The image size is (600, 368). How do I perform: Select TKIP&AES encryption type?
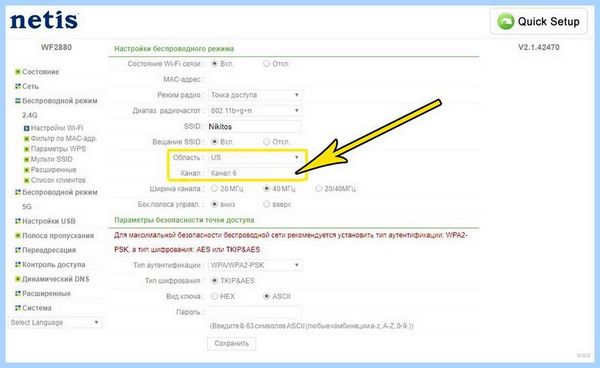tap(215, 281)
